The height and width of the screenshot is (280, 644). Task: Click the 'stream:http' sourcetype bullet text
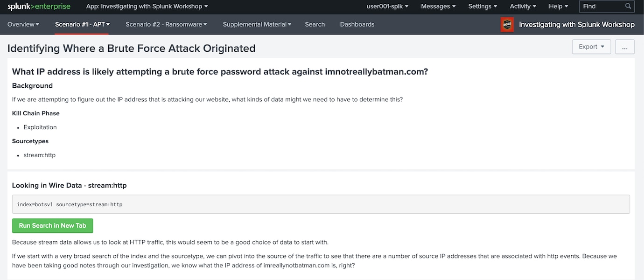(40, 155)
